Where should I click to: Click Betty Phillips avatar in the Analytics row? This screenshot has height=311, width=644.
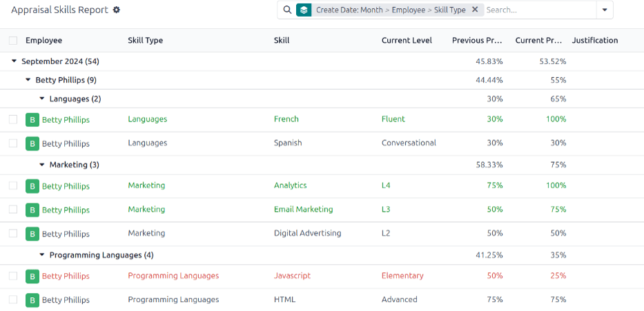(x=32, y=186)
